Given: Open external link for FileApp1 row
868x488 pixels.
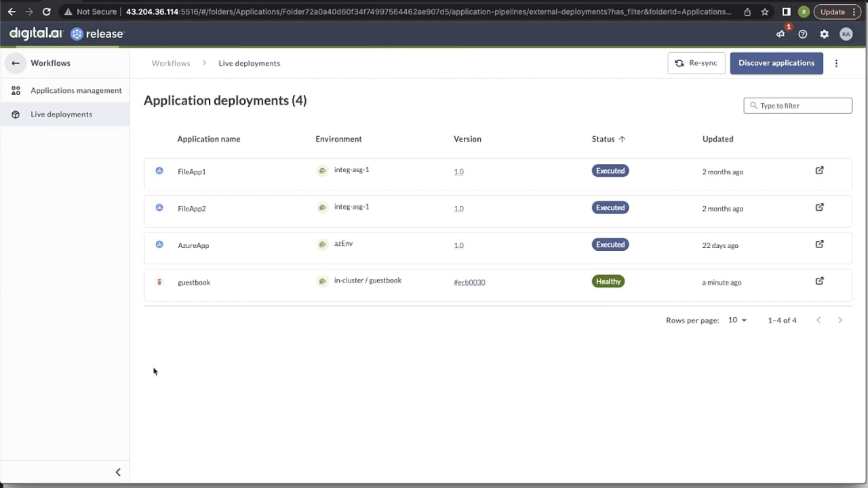Looking at the screenshot, I should pos(819,171).
